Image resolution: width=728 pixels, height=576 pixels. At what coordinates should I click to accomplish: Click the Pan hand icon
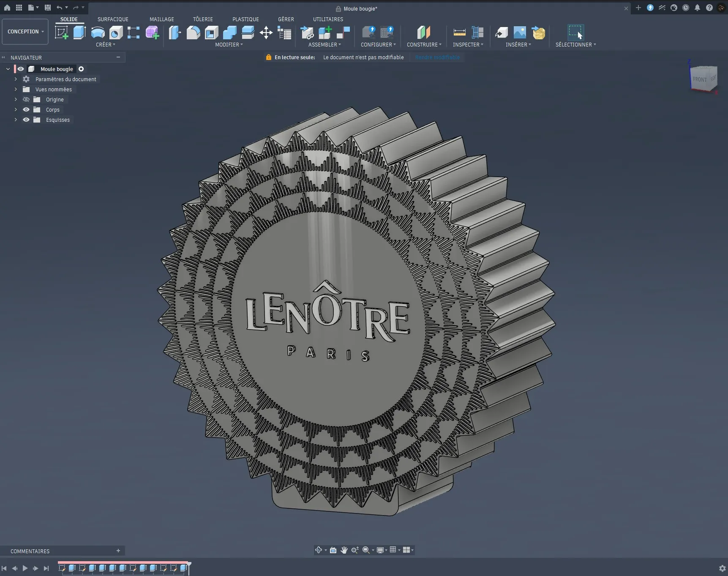click(x=344, y=550)
